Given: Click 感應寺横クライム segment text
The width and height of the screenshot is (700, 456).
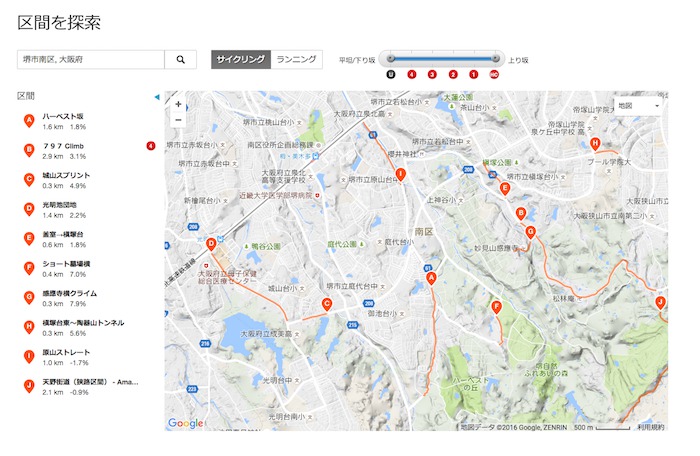Looking at the screenshot, I should pos(70,293).
